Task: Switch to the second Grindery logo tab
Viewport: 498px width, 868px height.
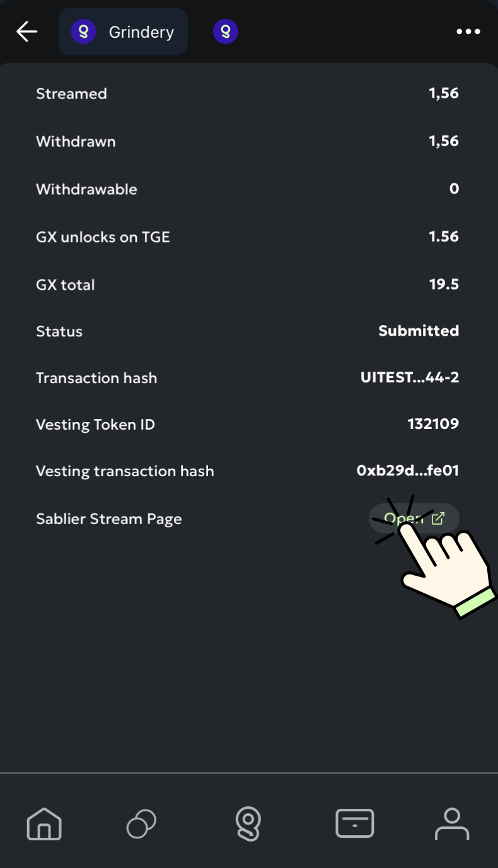Action: click(x=226, y=31)
